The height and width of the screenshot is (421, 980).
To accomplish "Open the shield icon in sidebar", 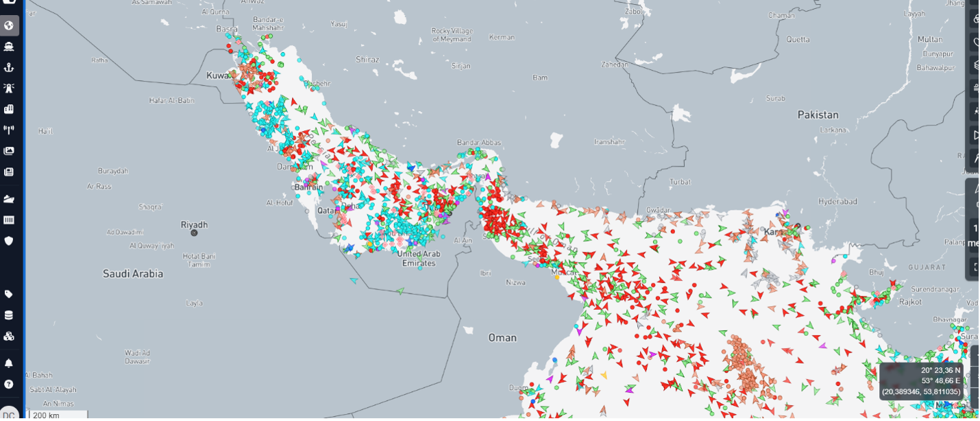I will click(10, 241).
